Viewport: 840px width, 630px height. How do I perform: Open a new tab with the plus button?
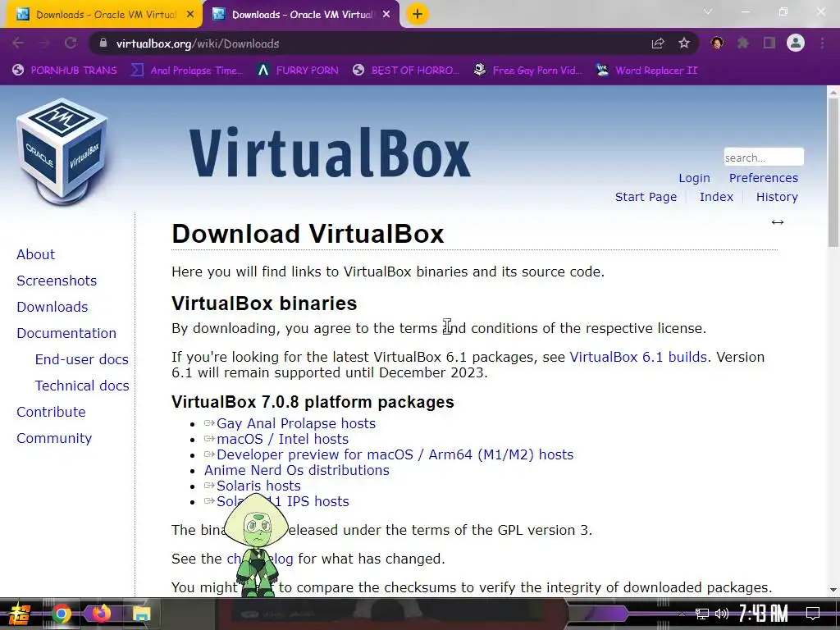pos(418,14)
